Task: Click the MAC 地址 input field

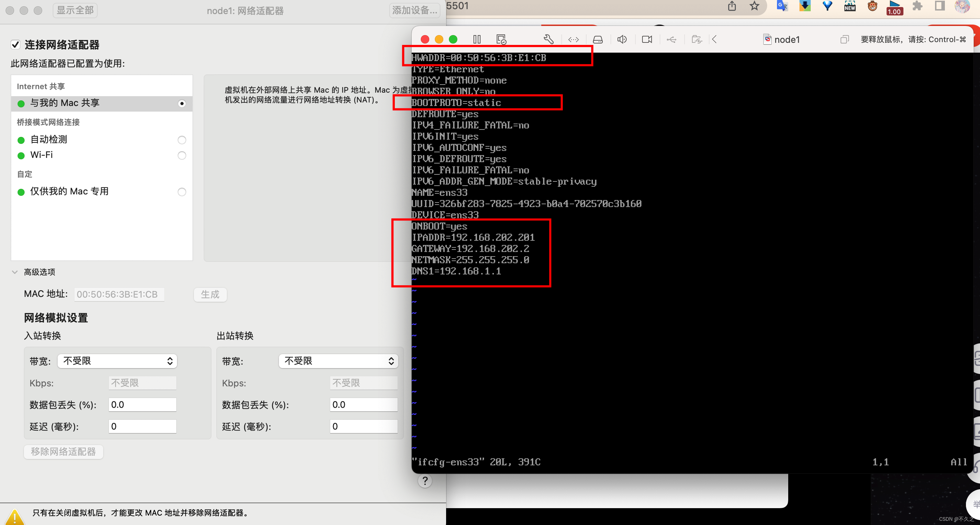Action: click(x=119, y=294)
